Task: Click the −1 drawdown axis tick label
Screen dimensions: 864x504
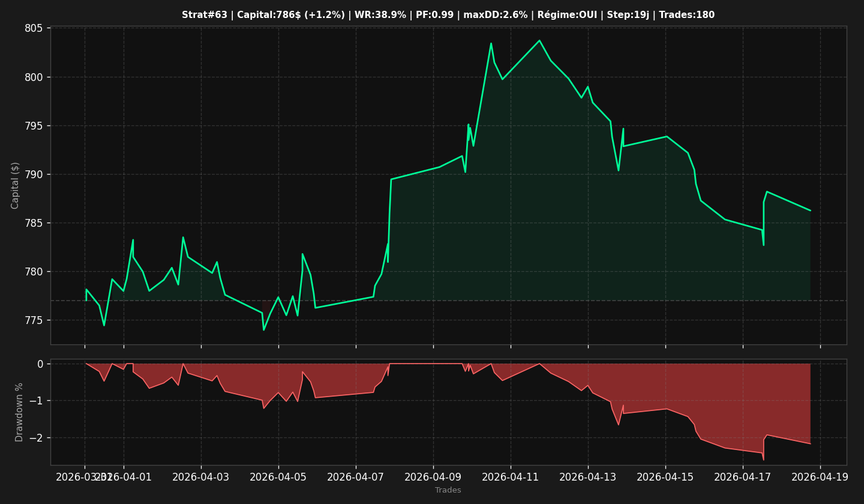Action: (35, 401)
